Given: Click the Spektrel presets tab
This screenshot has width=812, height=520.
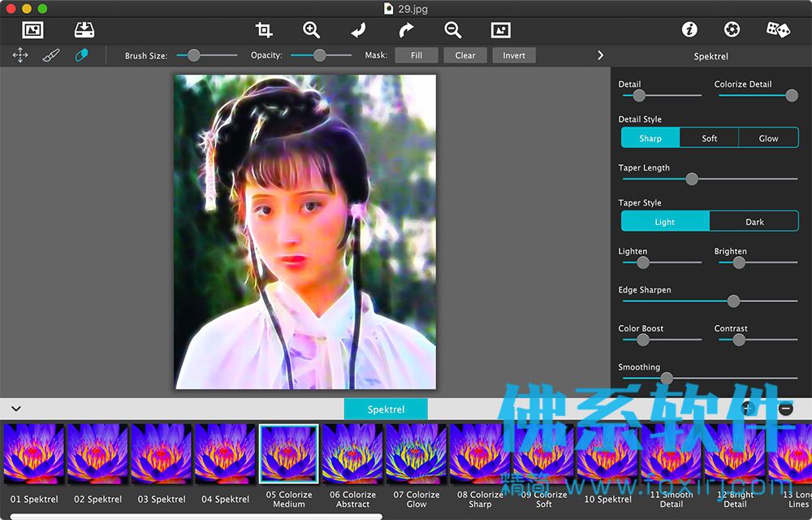Looking at the screenshot, I should pyautogui.click(x=386, y=409).
